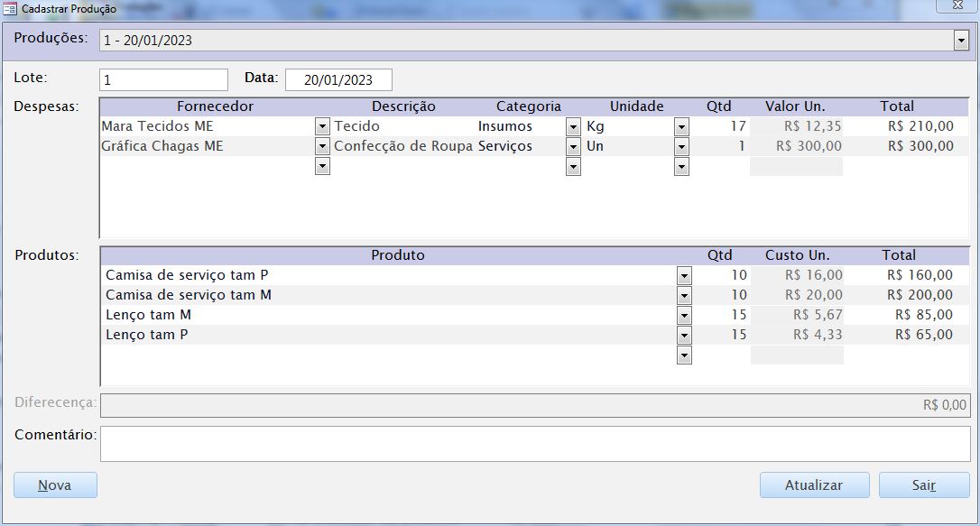Focus the Lote input field
The width and height of the screenshot is (980, 526).
[x=163, y=79]
